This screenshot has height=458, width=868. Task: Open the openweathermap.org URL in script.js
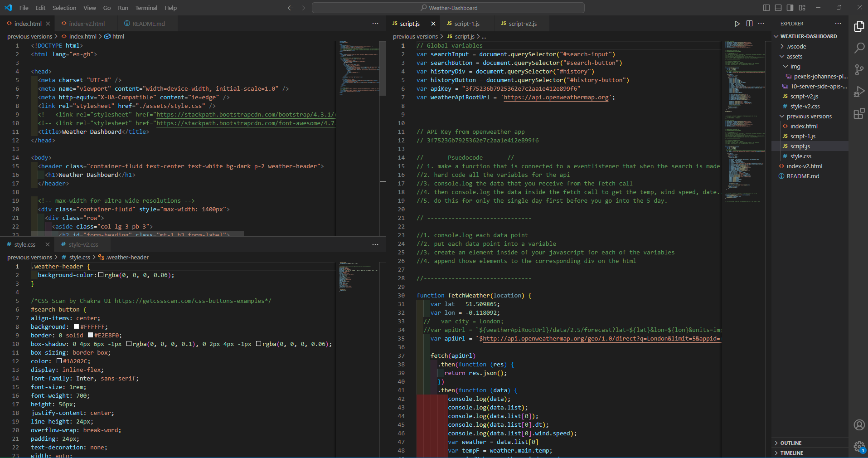click(557, 97)
